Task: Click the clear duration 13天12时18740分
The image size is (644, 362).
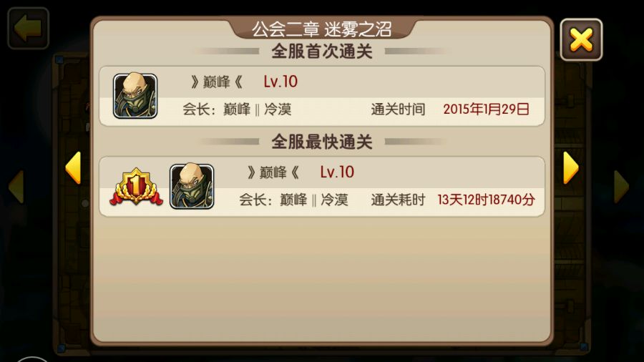Action: [487, 200]
